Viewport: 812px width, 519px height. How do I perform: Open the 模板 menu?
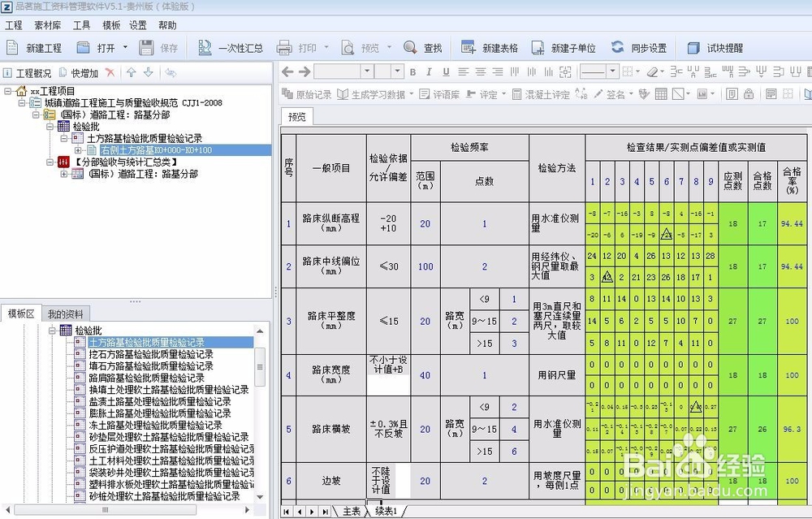pyautogui.click(x=110, y=25)
